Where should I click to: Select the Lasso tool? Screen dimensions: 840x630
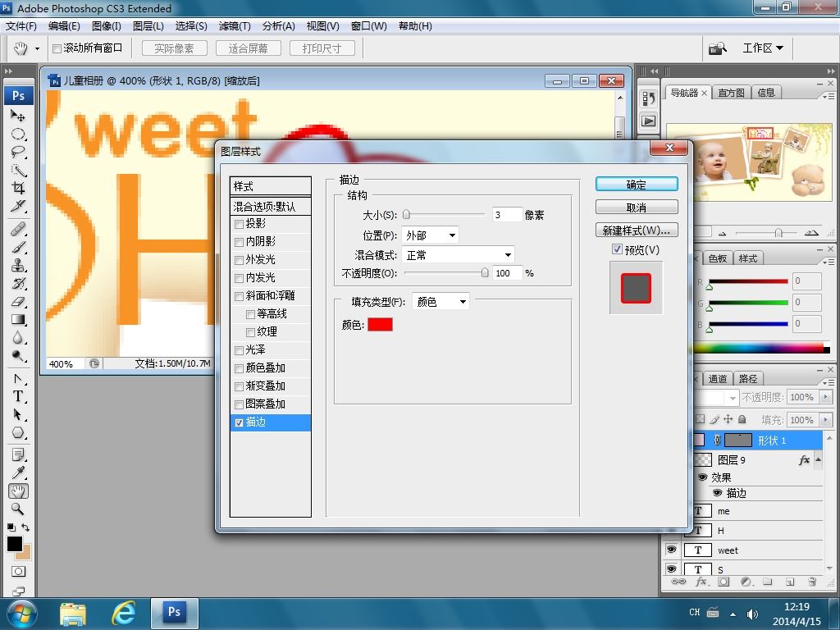(x=18, y=152)
